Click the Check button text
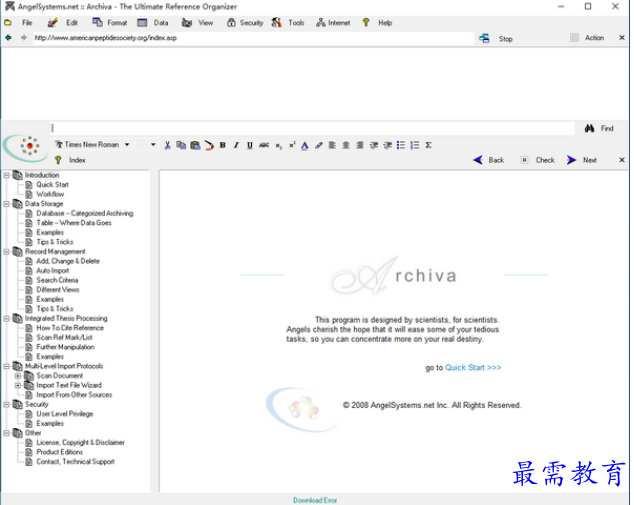Screen dimensions: 634x505 tap(545, 160)
